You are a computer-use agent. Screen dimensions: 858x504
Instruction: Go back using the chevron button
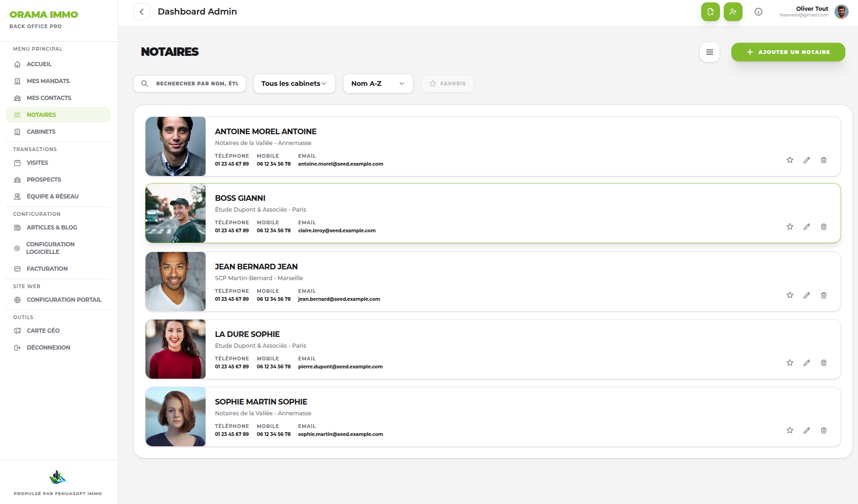[x=142, y=12]
